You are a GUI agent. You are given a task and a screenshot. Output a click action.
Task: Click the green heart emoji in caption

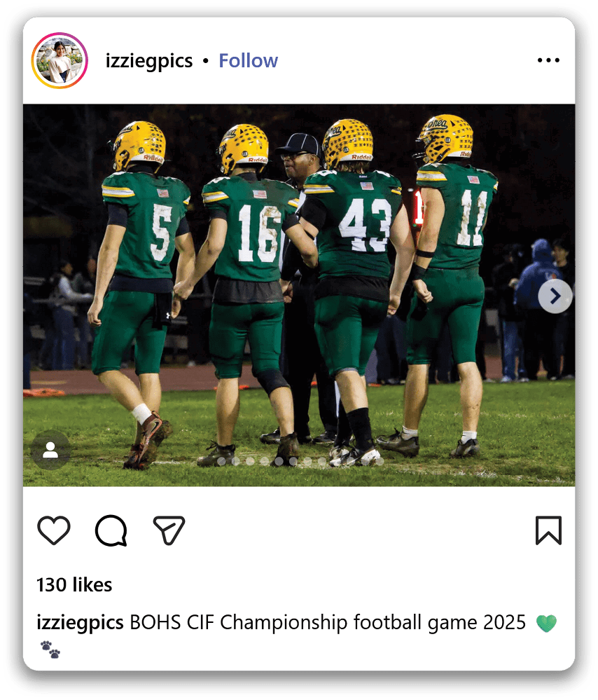(546, 623)
